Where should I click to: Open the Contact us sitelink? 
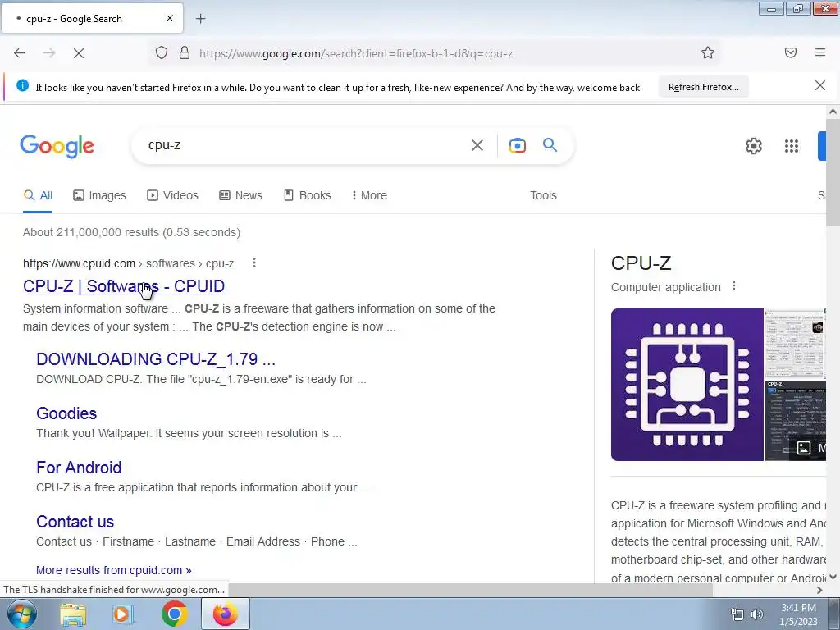click(x=75, y=521)
